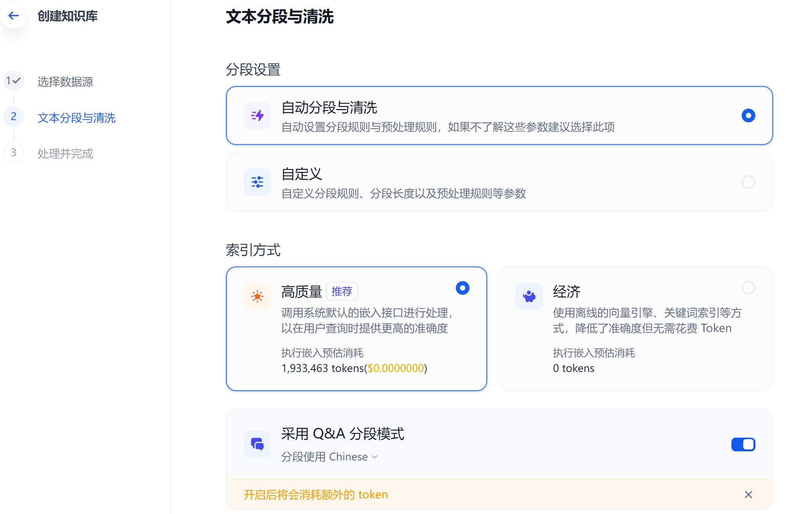Click the 创建知识库 title text
The image size is (812, 514).
coord(68,16)
